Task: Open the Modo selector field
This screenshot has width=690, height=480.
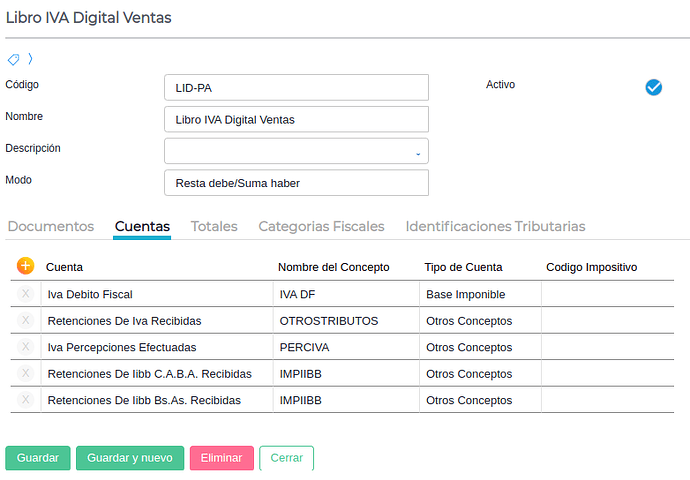Action: click(296, 183)
